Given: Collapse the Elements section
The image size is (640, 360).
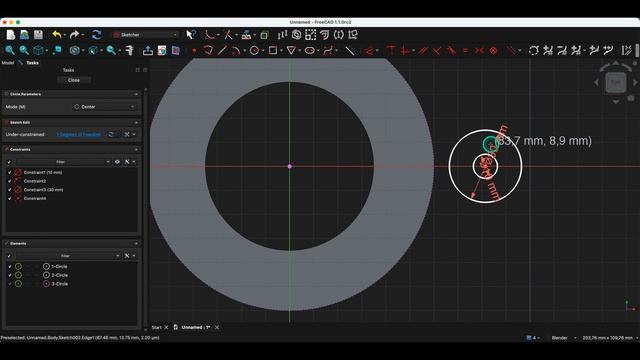Looking at the screenshot, I should (136, 243).
